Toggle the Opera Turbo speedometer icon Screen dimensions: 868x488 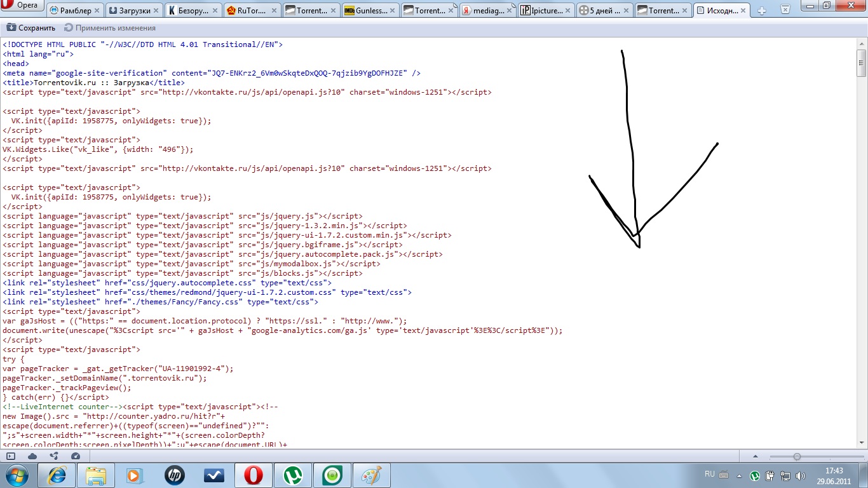(76, 456)
